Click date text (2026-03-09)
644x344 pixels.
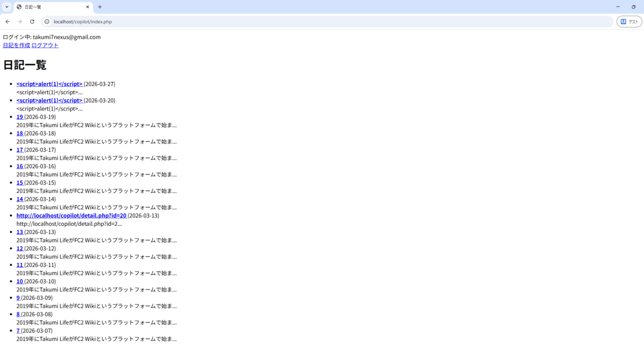point(36,298)
